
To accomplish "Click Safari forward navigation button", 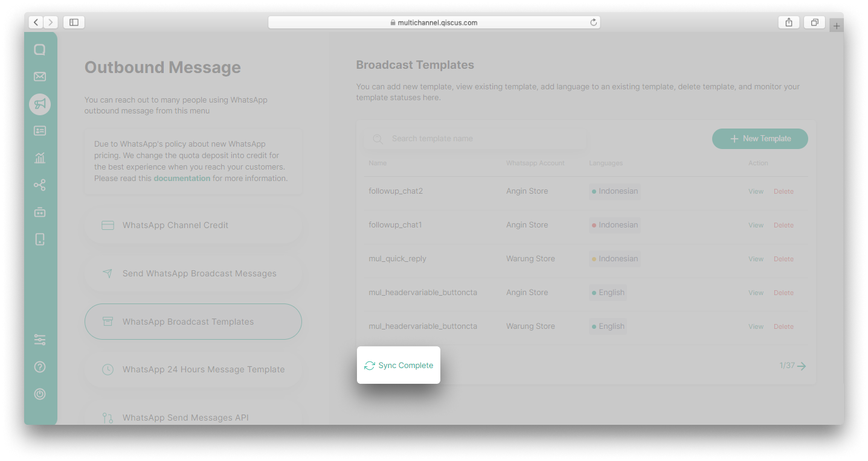I will [51, 22].
